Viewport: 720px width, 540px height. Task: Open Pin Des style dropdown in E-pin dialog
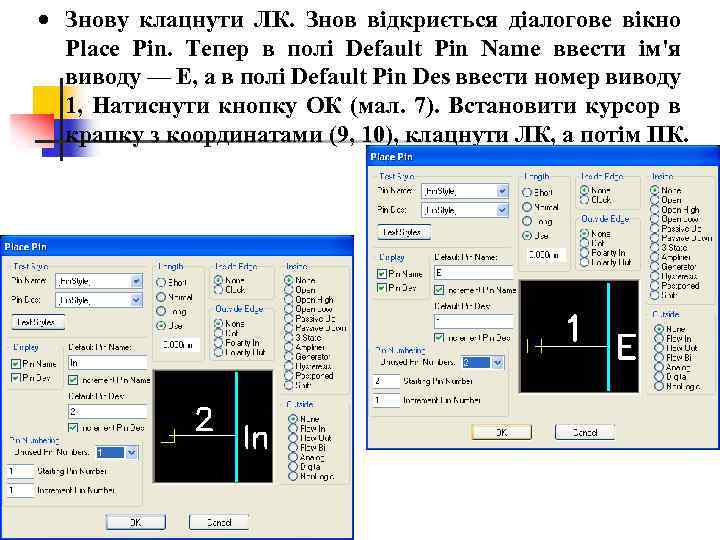click(x=502, y=210)
